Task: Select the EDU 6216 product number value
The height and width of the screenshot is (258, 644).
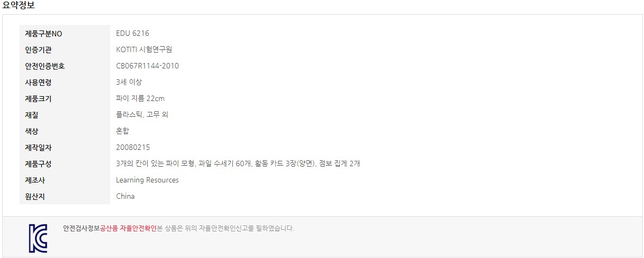Action: (x=132, y=33)
